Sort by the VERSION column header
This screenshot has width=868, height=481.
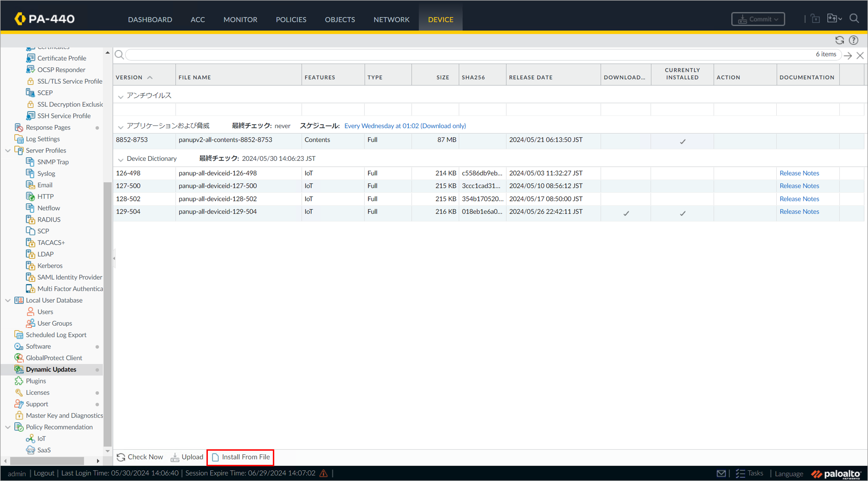pos(129,77)
